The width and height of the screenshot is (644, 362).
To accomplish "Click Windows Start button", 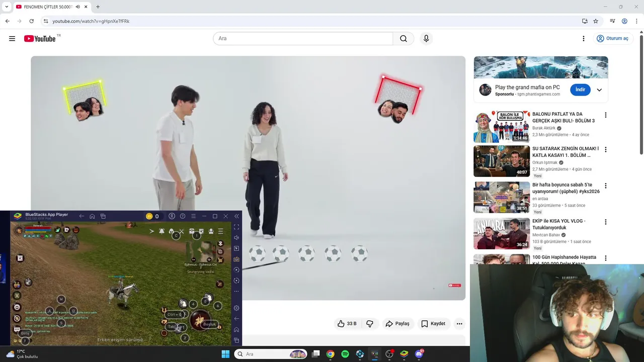I will click(x=225, y=354).
